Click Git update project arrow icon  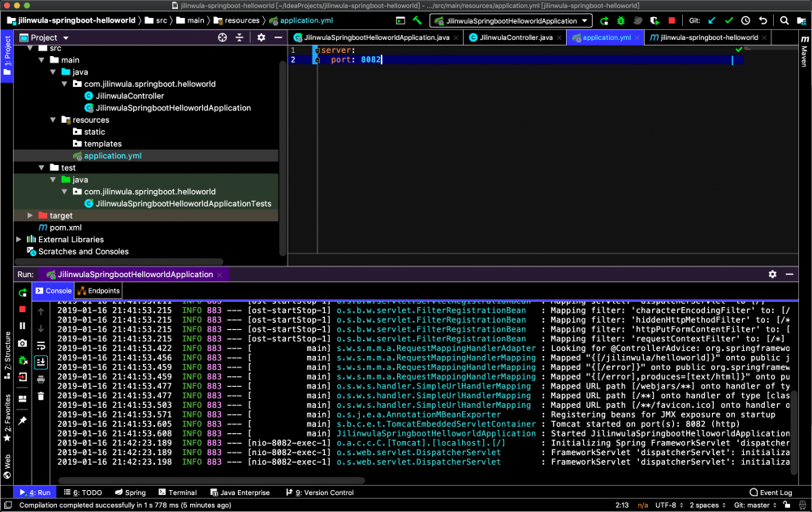coord(712,21)
